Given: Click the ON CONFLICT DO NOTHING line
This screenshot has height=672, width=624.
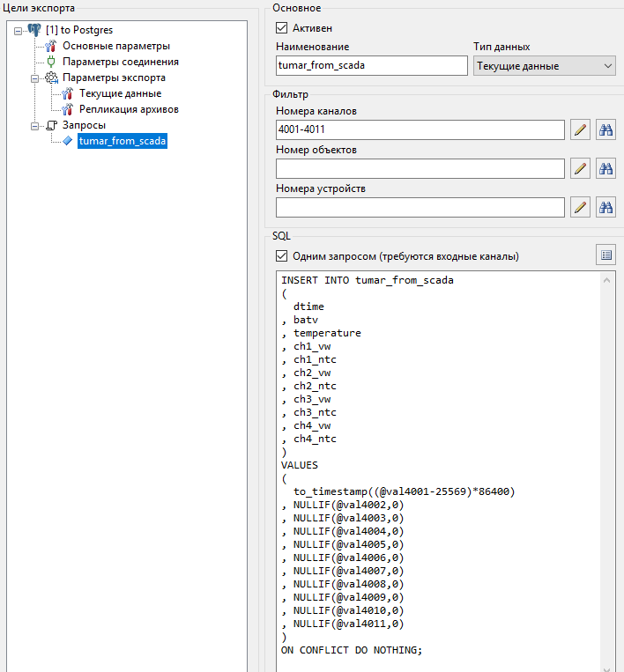Looking at the screenshot, I should tap(352, 650).
